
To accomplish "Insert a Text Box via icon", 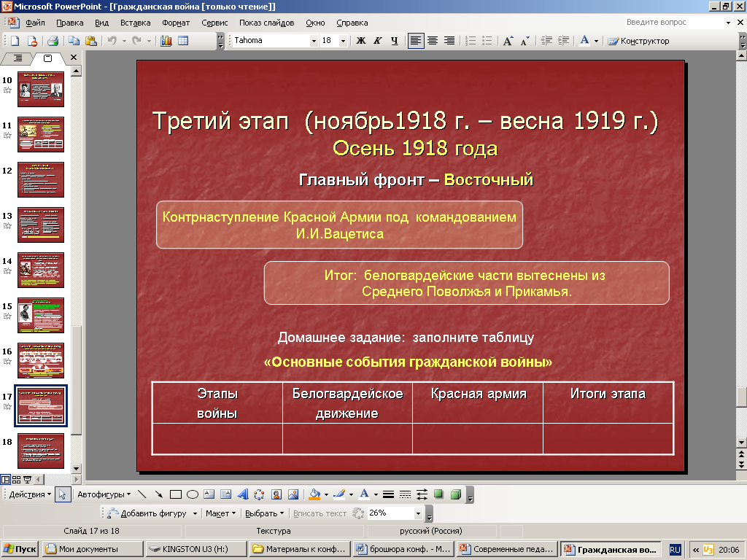I will pos(209,494).
